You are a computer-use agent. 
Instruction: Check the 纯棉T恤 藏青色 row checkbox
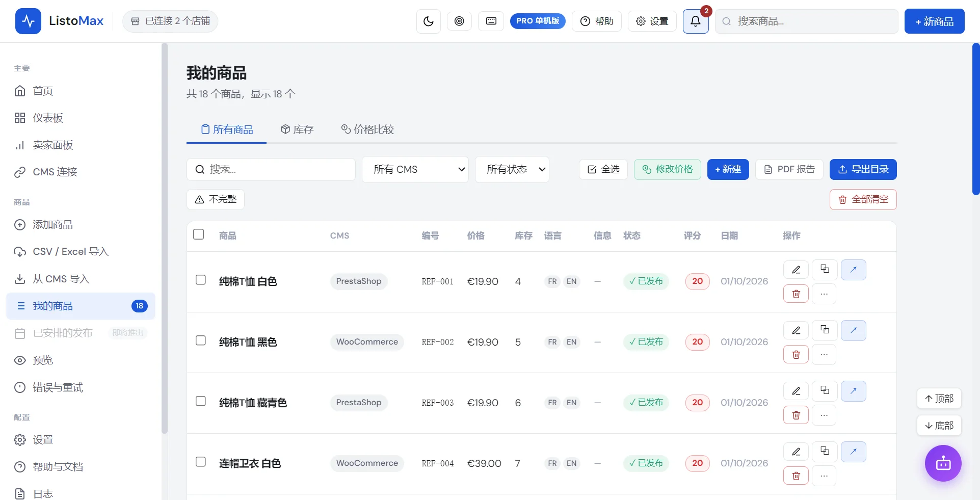[201, 402]
